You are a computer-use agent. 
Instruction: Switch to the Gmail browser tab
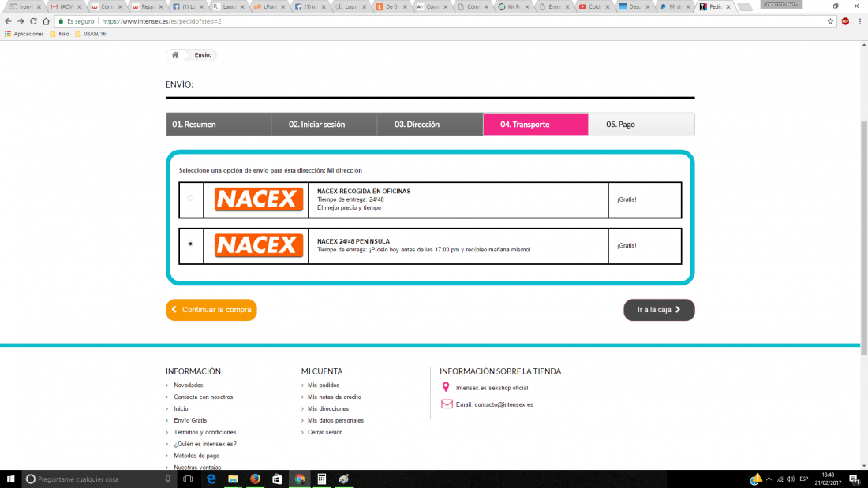[65, 6]
